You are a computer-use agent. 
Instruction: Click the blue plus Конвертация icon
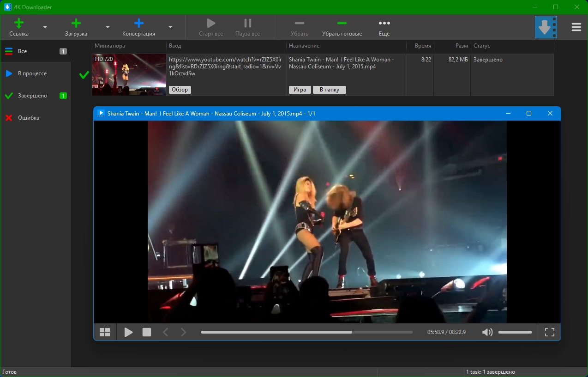138,23
